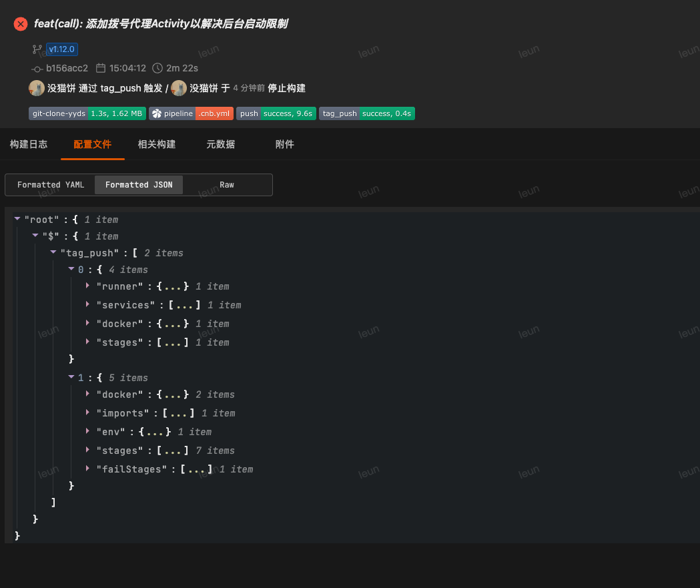Click the clock icon beside 2m 22s
The image size is (700, 588).
[157, 68]
